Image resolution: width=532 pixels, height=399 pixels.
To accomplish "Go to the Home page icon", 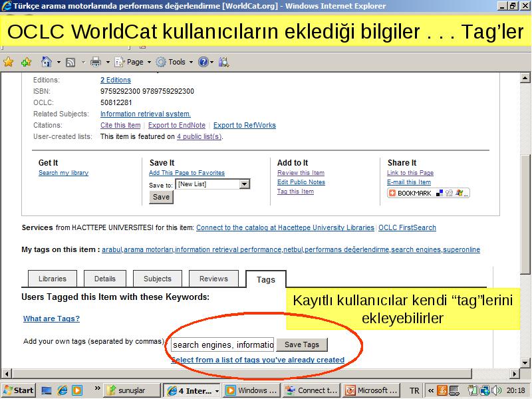I will click(x=46, y=62).
